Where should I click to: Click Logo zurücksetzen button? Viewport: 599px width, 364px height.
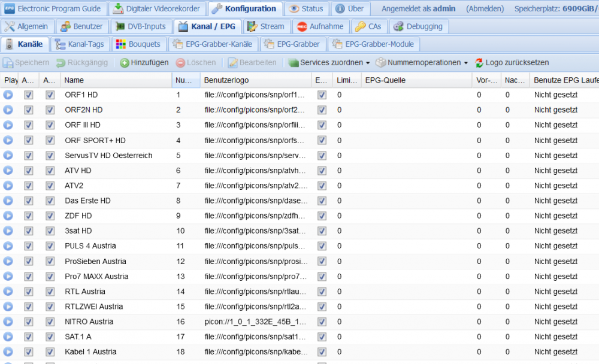click(x=512, y=63)
